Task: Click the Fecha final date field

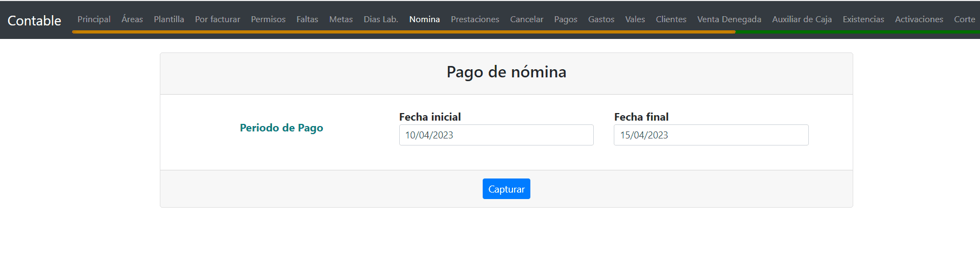Action: click(711, 135)
